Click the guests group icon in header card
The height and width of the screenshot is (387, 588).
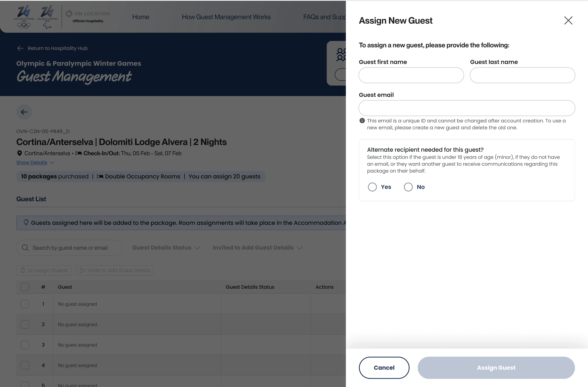click(341, 54)
